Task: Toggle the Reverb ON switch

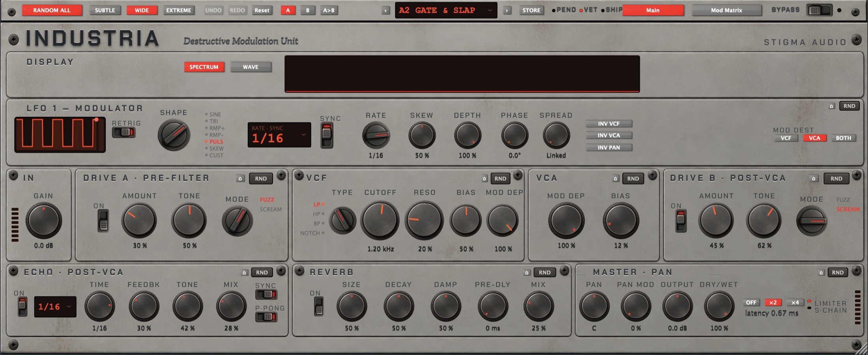Action: (319, 307)
